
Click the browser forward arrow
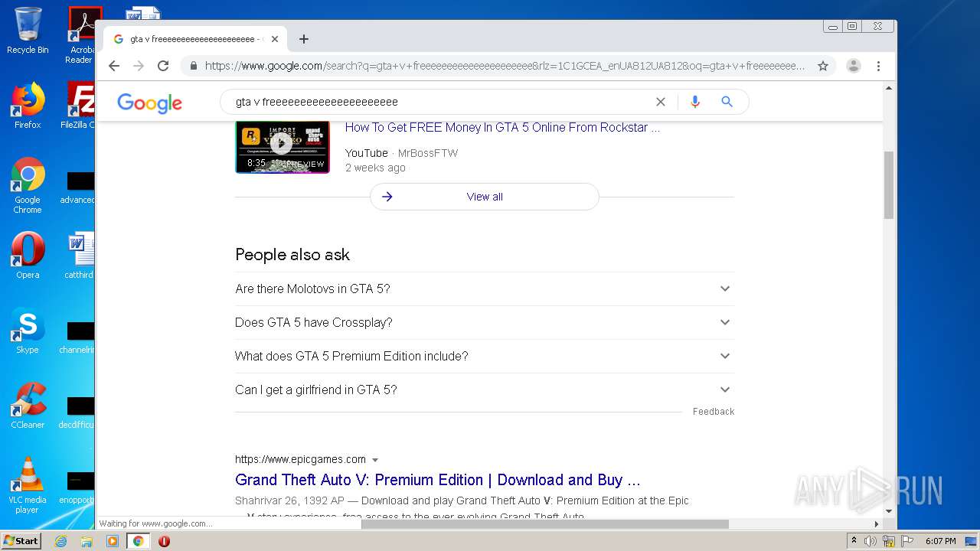tap(139, 66)
